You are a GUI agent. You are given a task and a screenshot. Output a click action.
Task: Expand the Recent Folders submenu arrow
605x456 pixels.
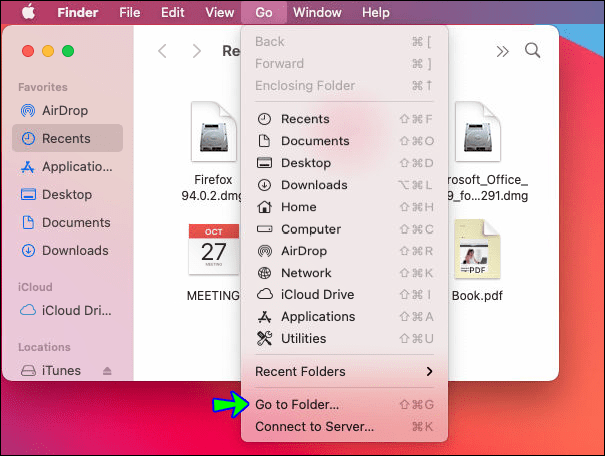(x=429, y=372)
